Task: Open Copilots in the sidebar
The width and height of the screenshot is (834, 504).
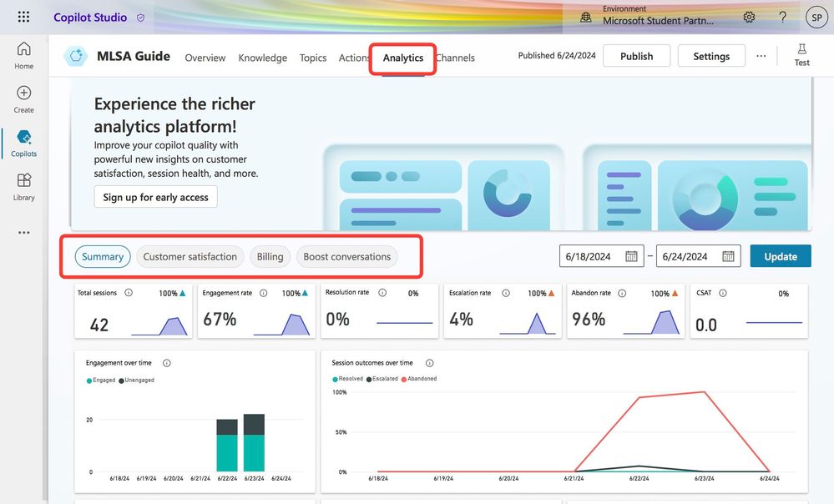Action: click(23, 143)
